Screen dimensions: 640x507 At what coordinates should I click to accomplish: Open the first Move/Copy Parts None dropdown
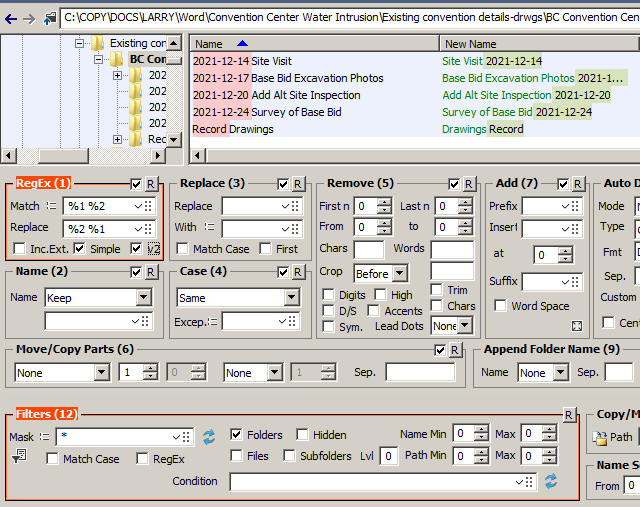pos(101,372)
